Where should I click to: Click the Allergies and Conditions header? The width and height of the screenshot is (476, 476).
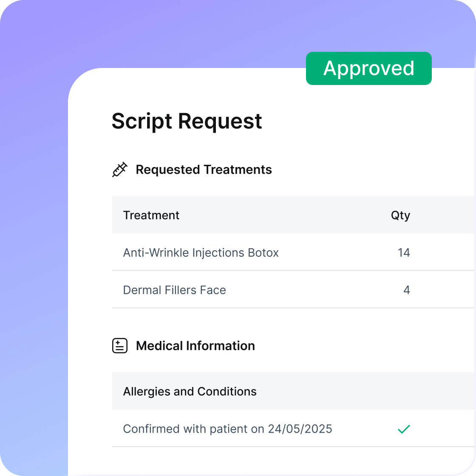click(x=190, y=391)
